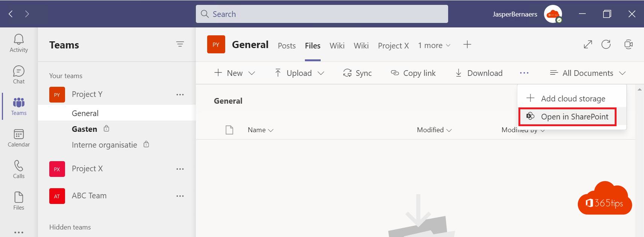644x237 pixels.
Task: Click the JasperBernaers profile picture
Action: tap(553, 14)
